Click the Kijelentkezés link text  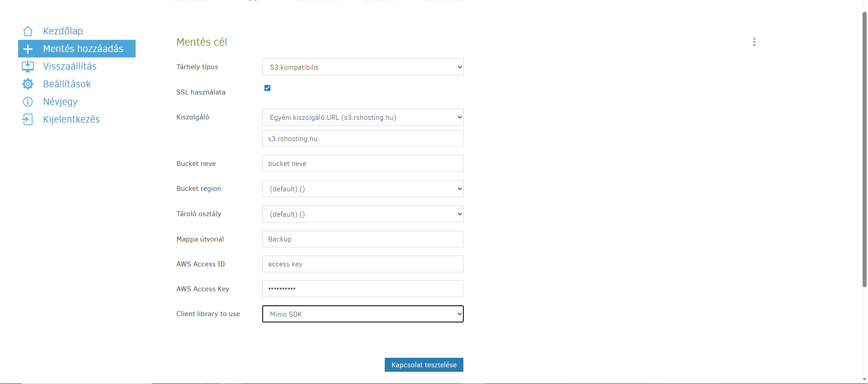click(x=71, y=119)
